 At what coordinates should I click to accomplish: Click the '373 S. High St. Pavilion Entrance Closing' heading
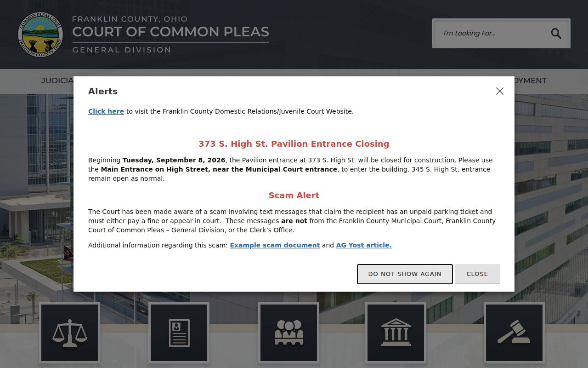[x=294, y=144]
